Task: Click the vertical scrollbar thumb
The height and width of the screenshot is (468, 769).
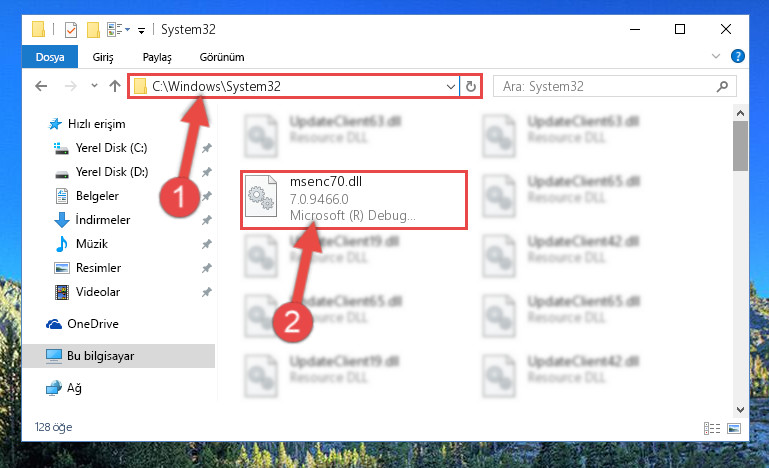Action: click(x=740, y=146)
